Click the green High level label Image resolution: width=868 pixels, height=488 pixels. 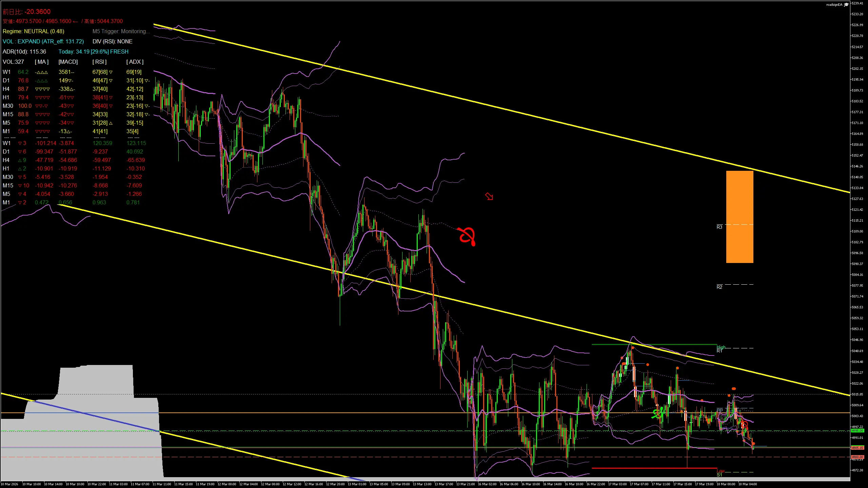(x=721, y=347)
